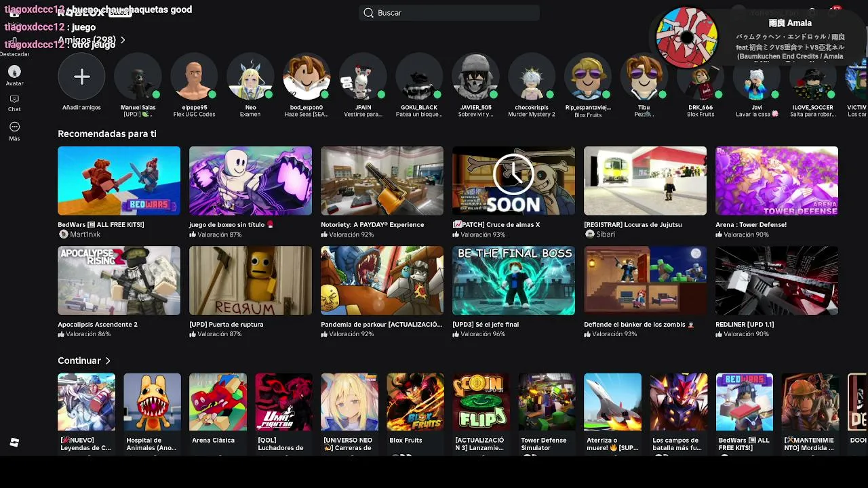The image size is (868, 488).
Task: Open ILOVE_SOCCER's friend avatar
Action: coord(813,77)
